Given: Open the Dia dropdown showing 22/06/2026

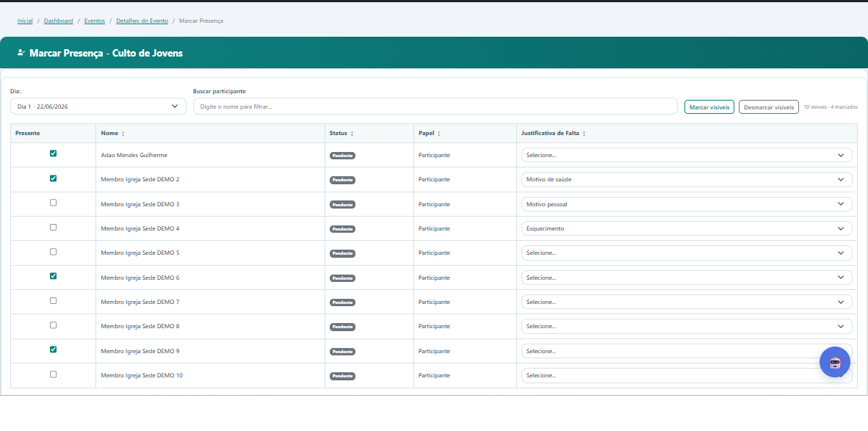Looking at the screenshot, I should tap(98, 106).
